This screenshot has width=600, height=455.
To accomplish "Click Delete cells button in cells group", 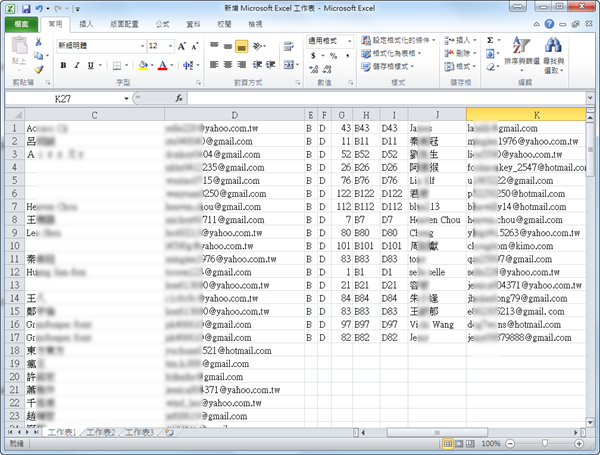I will [460, 53].
